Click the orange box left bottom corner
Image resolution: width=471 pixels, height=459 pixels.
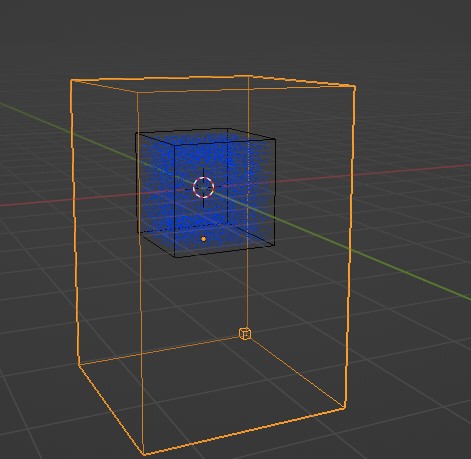pos(79,364)
